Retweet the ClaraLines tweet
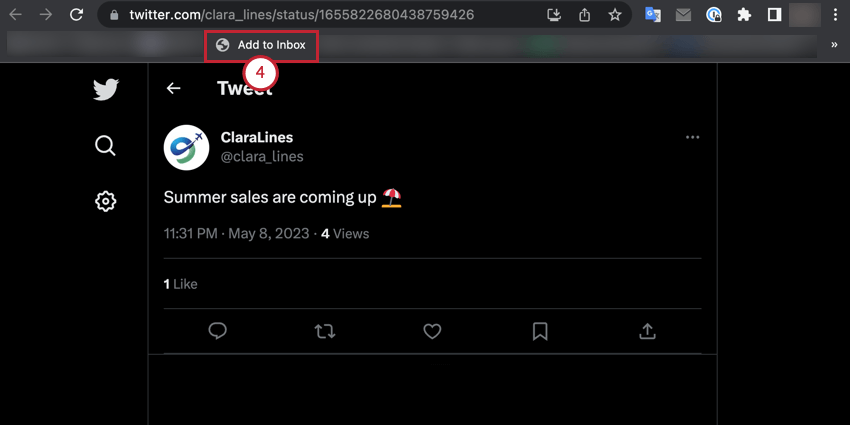The height and width of the screenshot is (425, 850). [x=325, y=331]
